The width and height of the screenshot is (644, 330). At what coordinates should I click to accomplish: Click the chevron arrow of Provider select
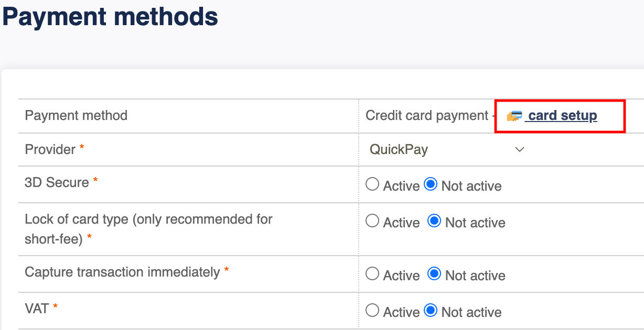pyautogui.click(x=520, y=149)
